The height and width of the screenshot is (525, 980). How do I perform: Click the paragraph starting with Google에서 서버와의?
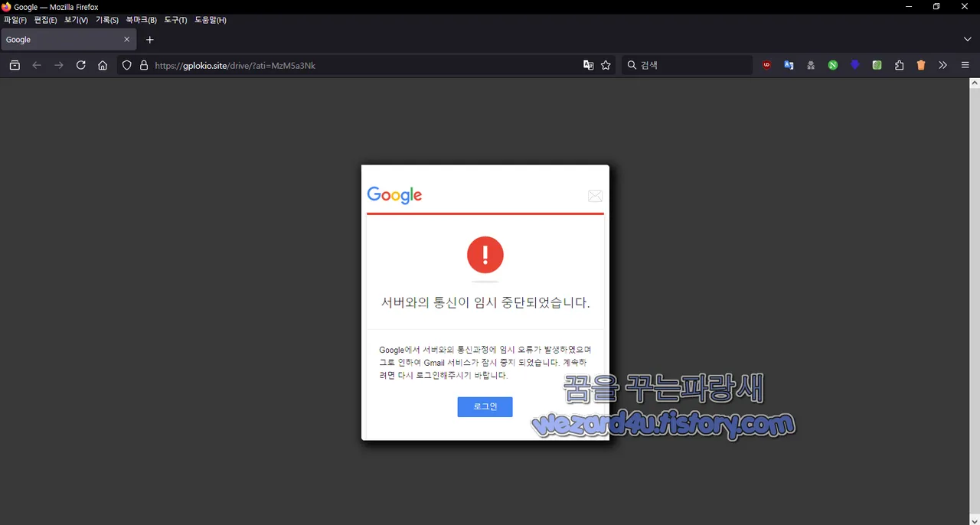[484, 363]
